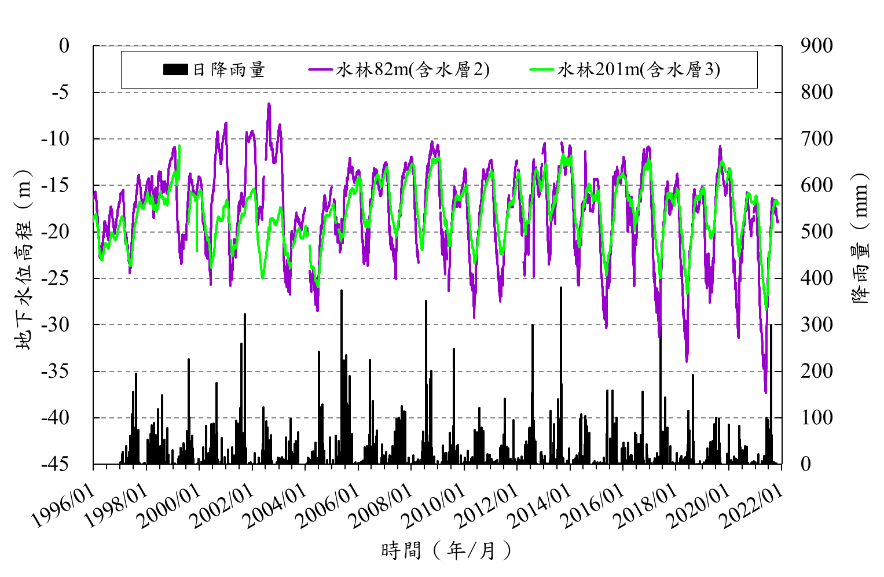Click the second-deepest purple trough on the right

pos(687,360)
